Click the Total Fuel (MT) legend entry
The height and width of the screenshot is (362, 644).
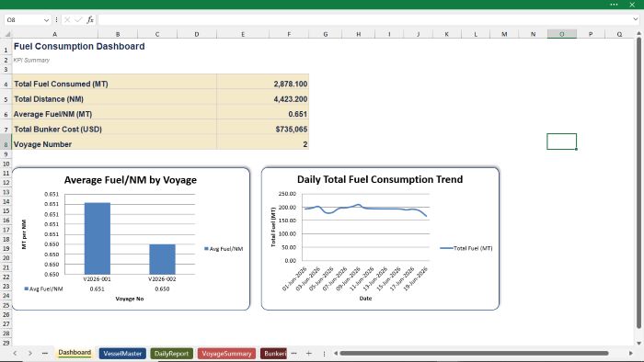coord(466,248)
